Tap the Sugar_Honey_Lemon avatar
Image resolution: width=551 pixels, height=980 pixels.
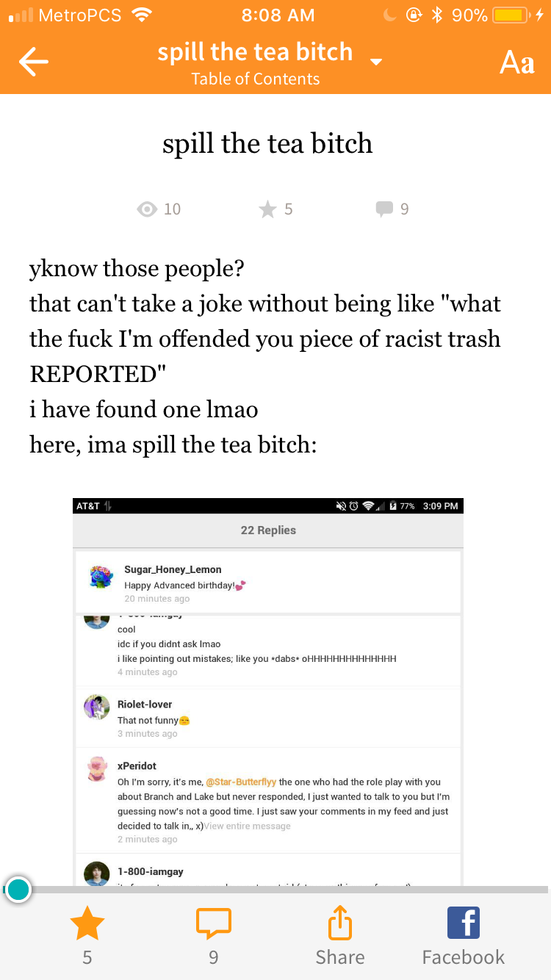[x=101, y=577]
